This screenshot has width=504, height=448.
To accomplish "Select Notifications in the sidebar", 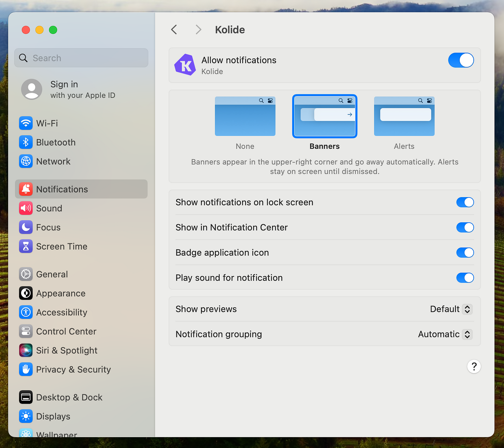I will [x=62, y=189].
